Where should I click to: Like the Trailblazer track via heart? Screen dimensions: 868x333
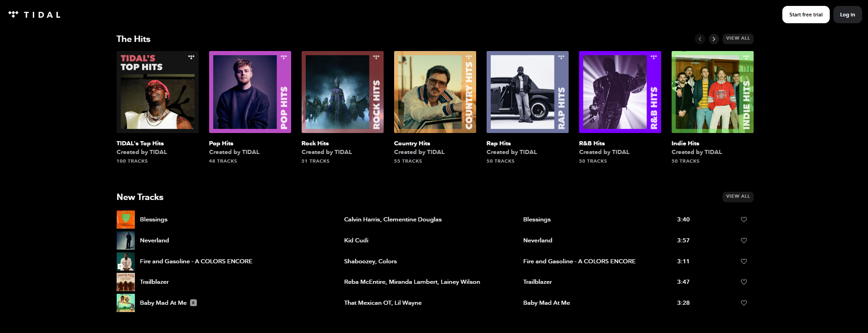click(744, 282)
